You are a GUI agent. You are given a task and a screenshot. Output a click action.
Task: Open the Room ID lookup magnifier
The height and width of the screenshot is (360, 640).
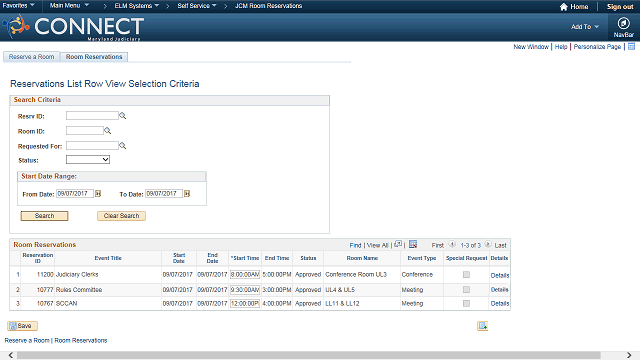point(108,131)
